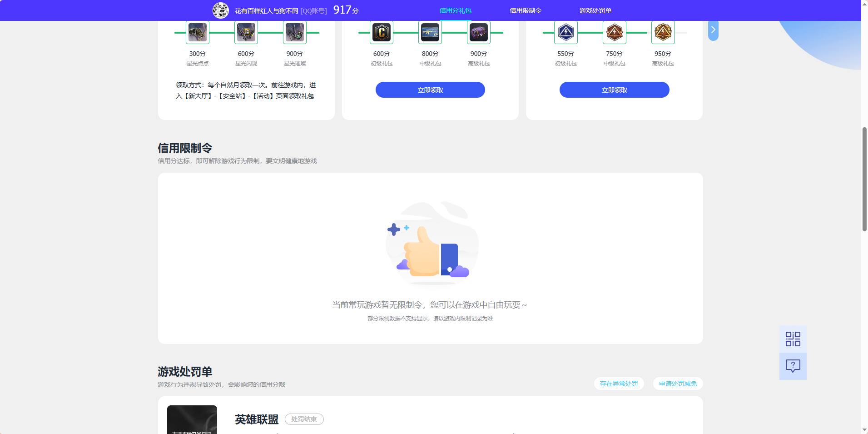Open the 申请处罚减免 link
868x434 pixels.
click(x=678, y=384)
